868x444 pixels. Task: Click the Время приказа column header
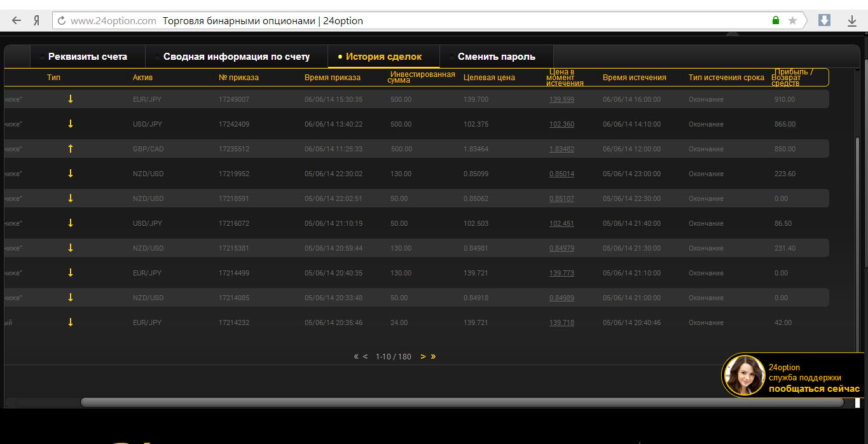point(333,78)
